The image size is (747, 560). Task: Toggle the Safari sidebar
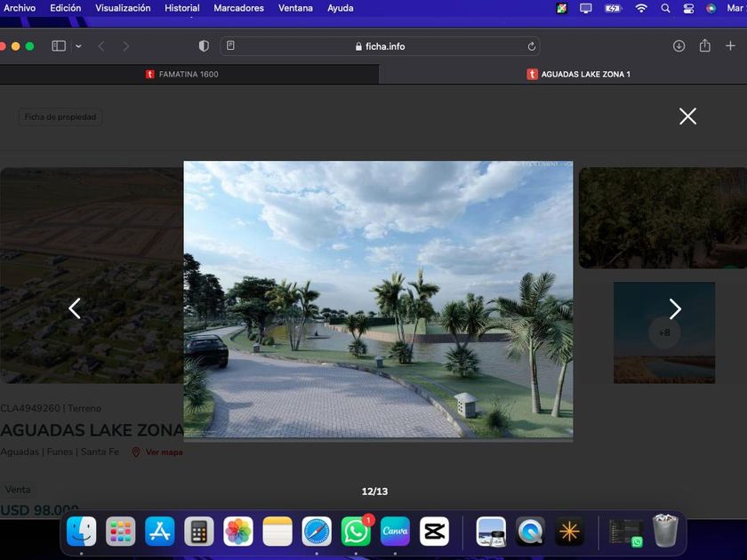point(59,46)
